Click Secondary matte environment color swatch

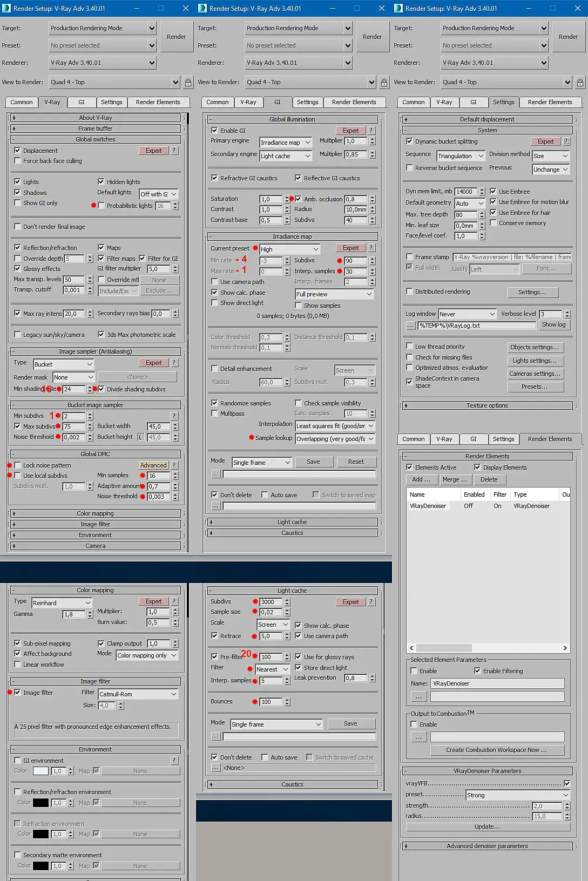(40, 866)
